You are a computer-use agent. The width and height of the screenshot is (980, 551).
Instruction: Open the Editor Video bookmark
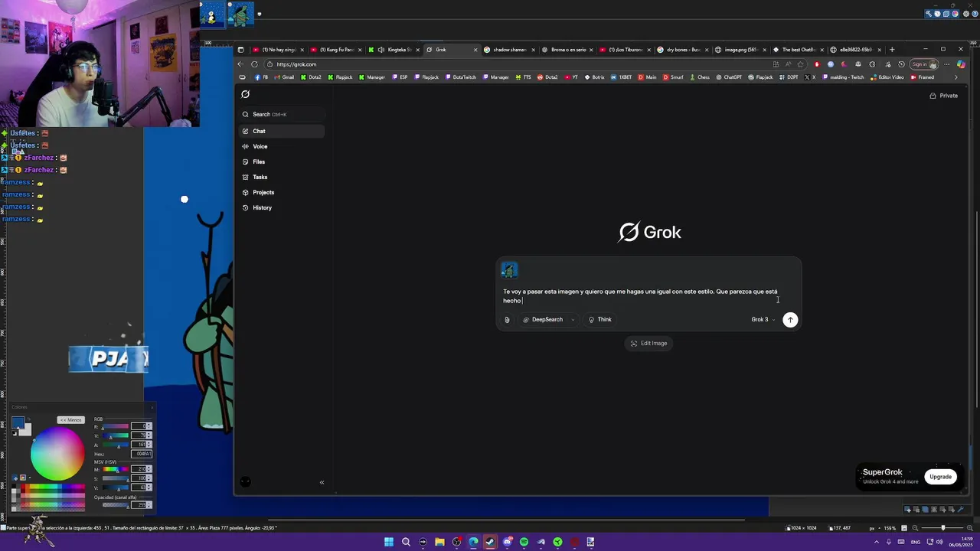tap(887, 77)
